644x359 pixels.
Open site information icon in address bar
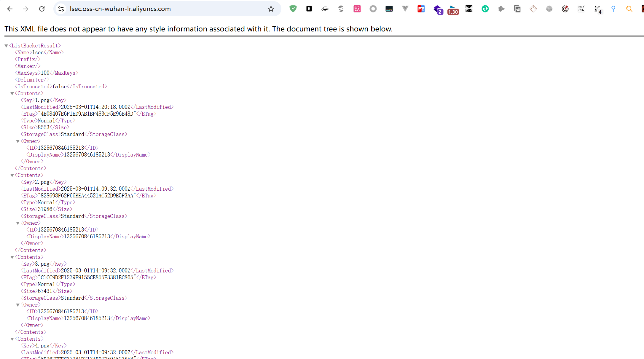pyautogui.click(x=61, y=9)
